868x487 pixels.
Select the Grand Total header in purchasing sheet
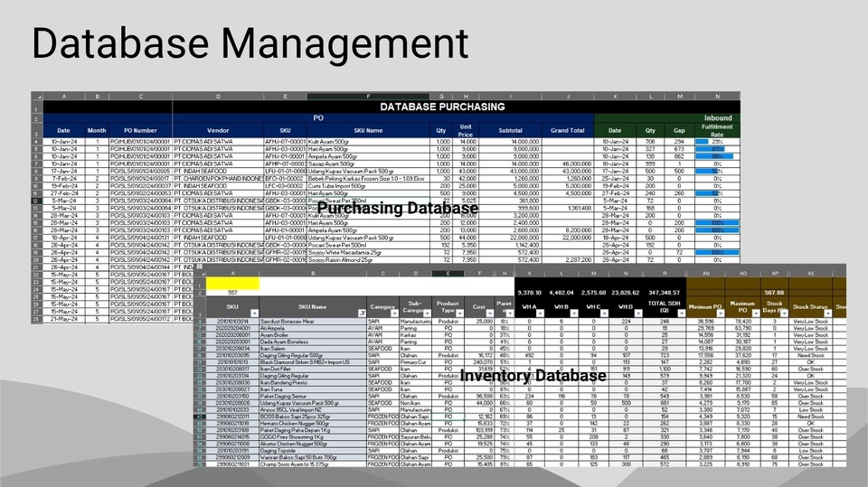pyautogui.click(x=568, y=130)
